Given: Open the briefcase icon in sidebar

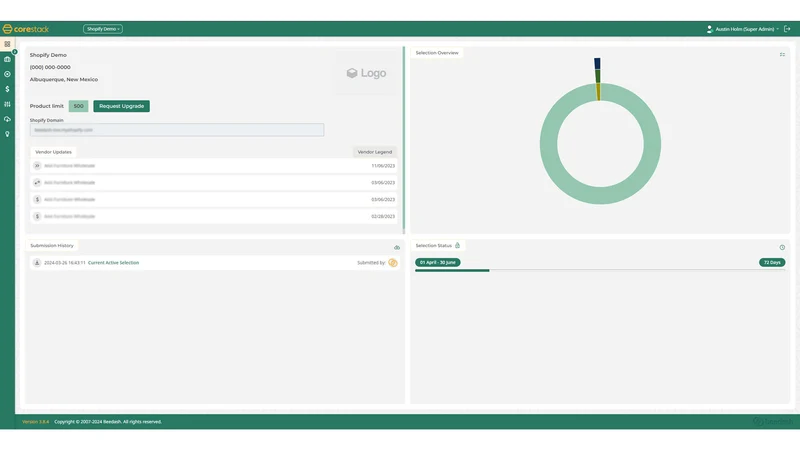Looking at the screenshot, I should (x=7, y=59).
